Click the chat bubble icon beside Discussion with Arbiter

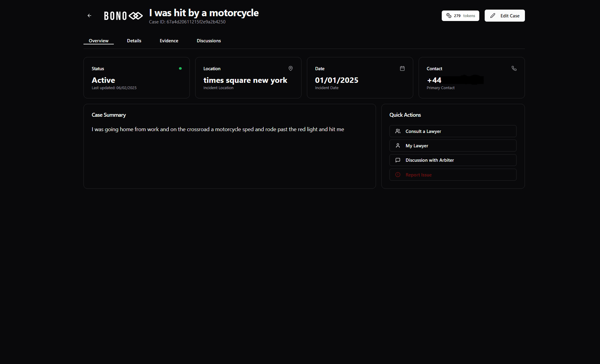pos(398,160)
